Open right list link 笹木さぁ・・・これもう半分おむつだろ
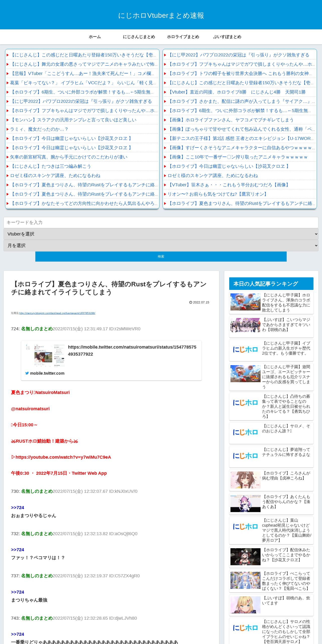Viewport: 322px width, 644px height. [x=228, y=185]
